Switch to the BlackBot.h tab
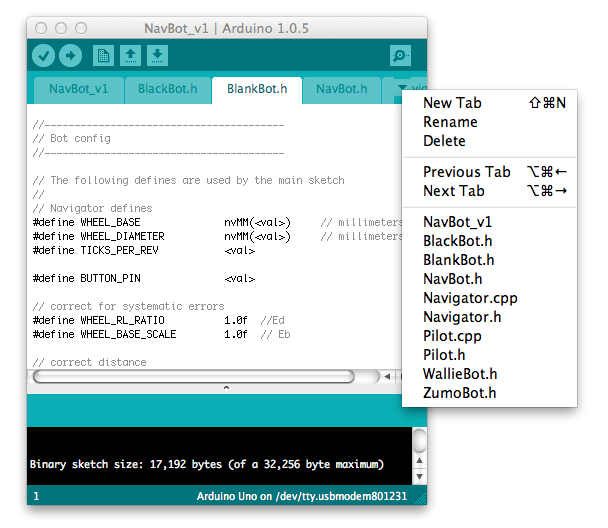Viewport: 608px width, 528px height. 168,89
